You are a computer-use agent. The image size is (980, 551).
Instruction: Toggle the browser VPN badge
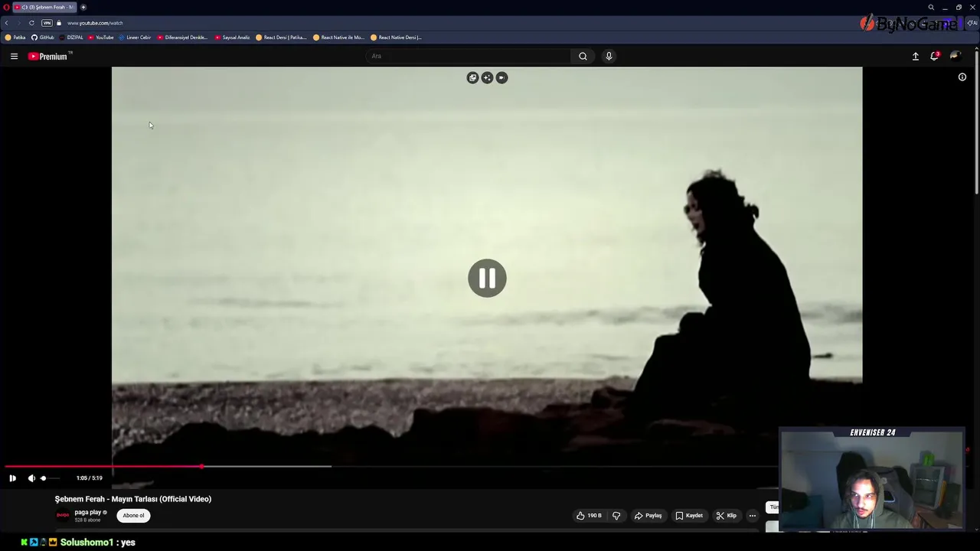[x=47, y=23]
